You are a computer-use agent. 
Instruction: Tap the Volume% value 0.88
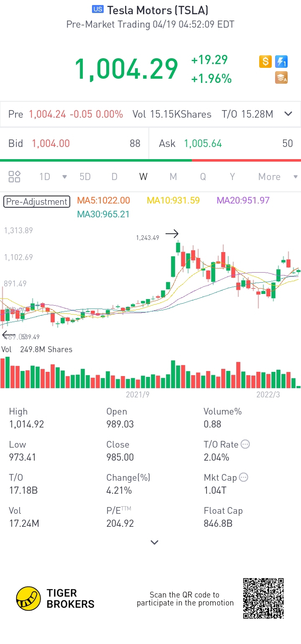(x=212, y=424)
